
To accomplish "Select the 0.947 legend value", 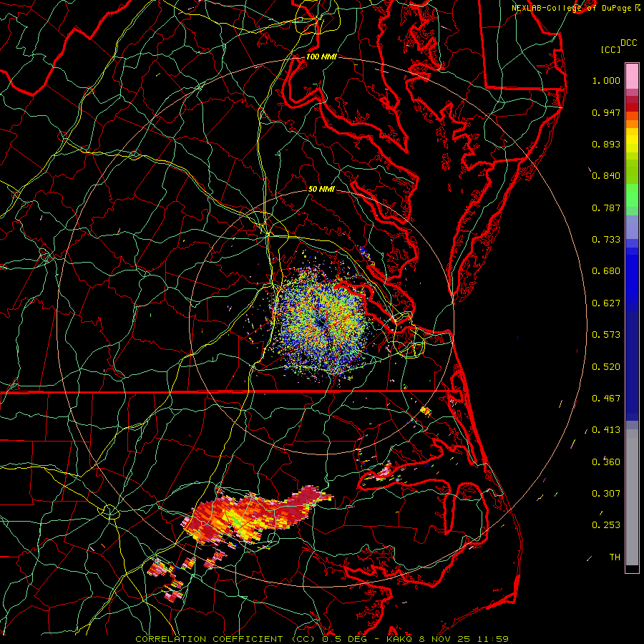I will (x=606, y=112).
